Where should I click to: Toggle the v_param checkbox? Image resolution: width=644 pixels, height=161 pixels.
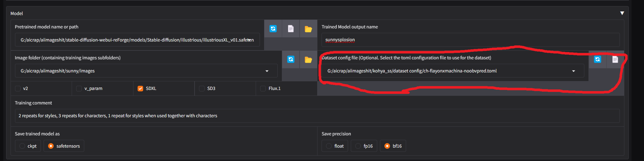pos(79,89)
